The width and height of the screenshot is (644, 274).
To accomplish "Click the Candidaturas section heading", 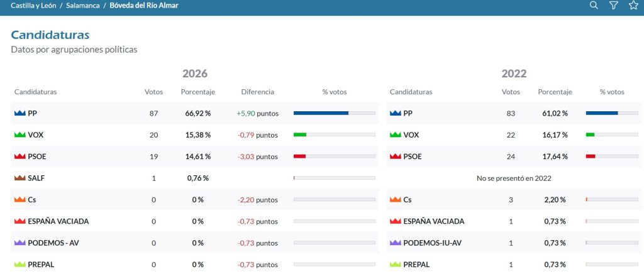I will point(50,35).
